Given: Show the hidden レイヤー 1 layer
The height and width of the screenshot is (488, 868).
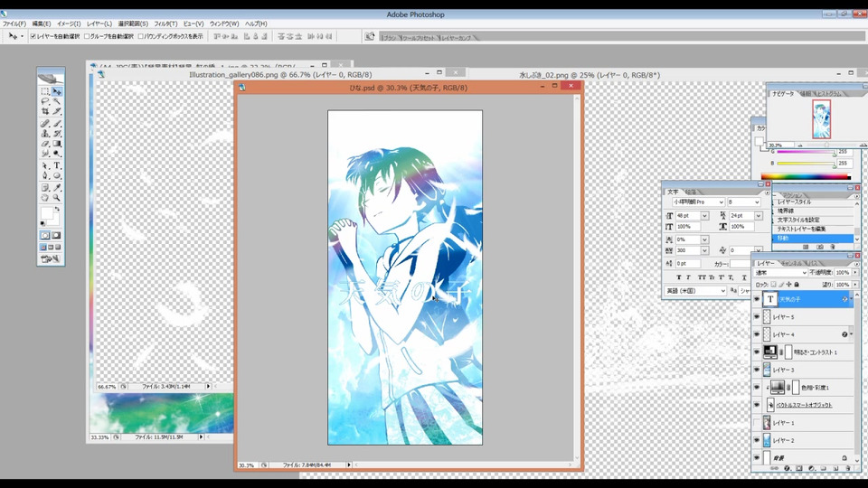Looking at the screenshot, I should pyautogui.click(x=757, y=423).
